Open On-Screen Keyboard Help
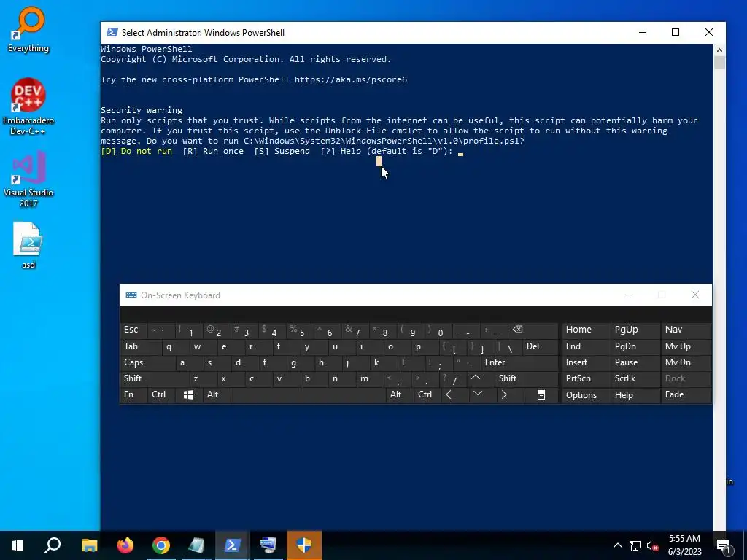Image resolution: width=747 pixels, height=560 pixels. click(x=635, y=395)
